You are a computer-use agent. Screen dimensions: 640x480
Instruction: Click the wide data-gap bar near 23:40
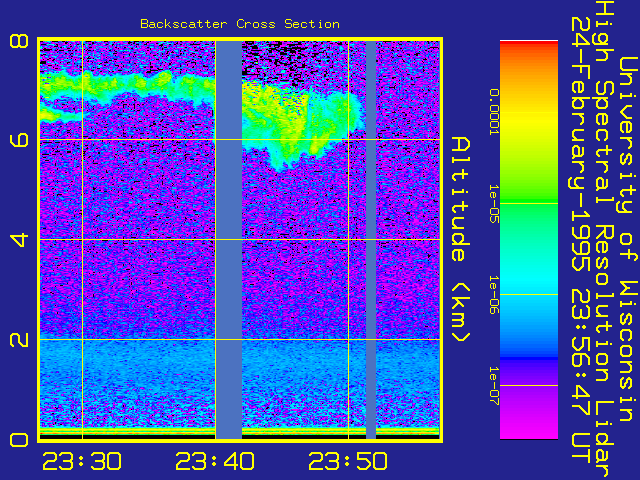coord(229,240)
